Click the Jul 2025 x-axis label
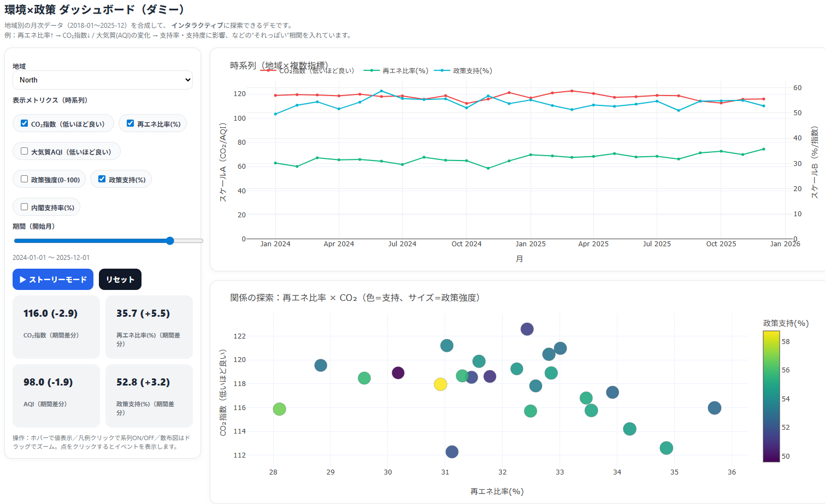The image size is (825, 504). tap(657, 244)
